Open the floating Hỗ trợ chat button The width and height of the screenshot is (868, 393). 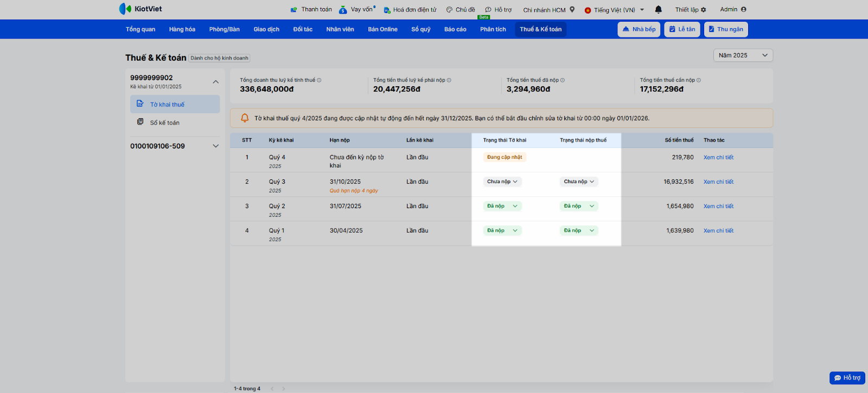click(847, 378)
